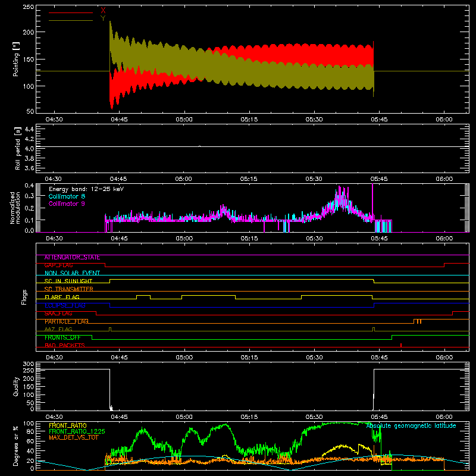Click the 'Degrees or %' axis title
This screenshot has width=476, height=476.
coord(16,446)
